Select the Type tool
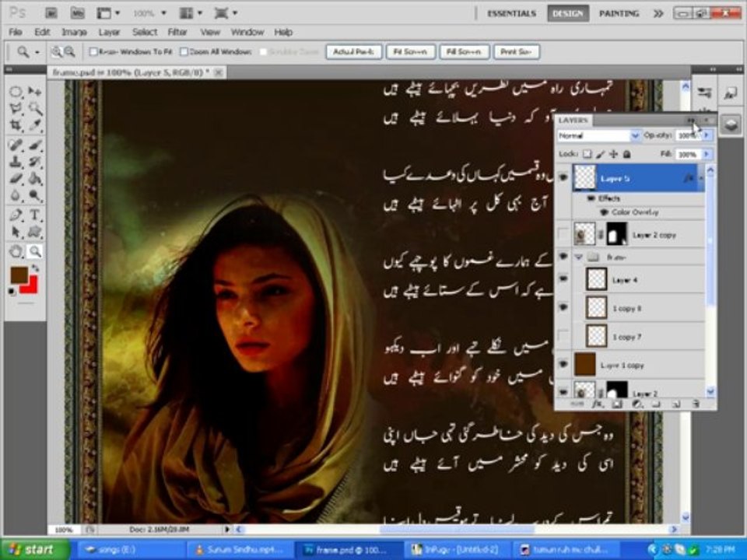747x560 pixels. coord(34,215)
